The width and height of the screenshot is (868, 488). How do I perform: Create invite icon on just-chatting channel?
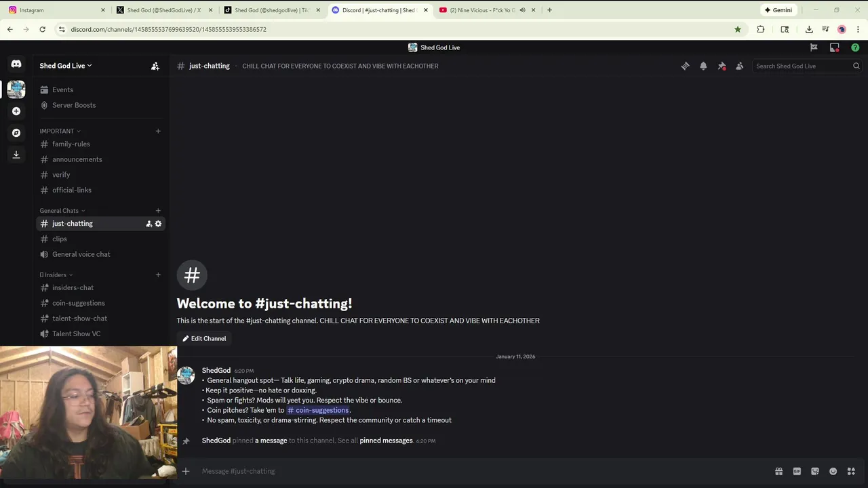pyautogui.click(x=149, y=224)
